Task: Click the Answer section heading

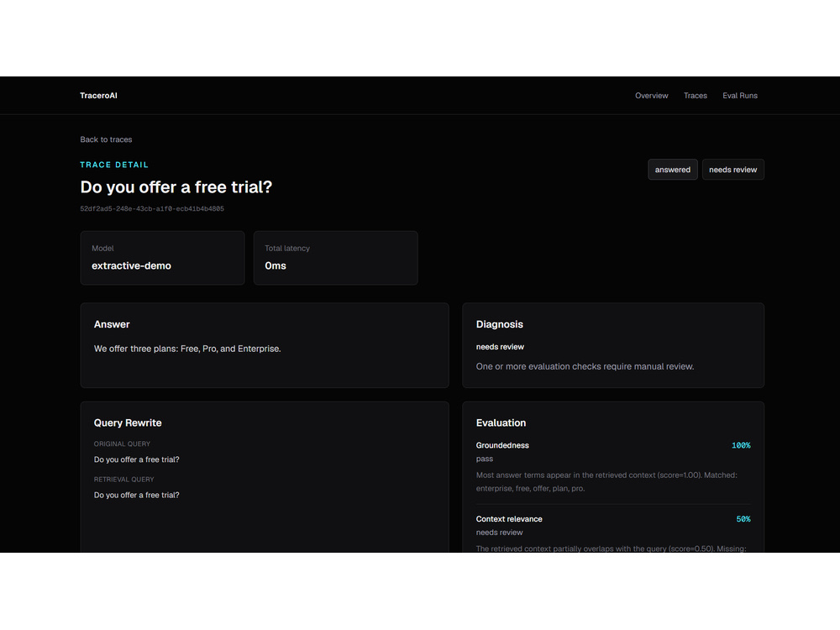Action: click(x=112, y=324)
